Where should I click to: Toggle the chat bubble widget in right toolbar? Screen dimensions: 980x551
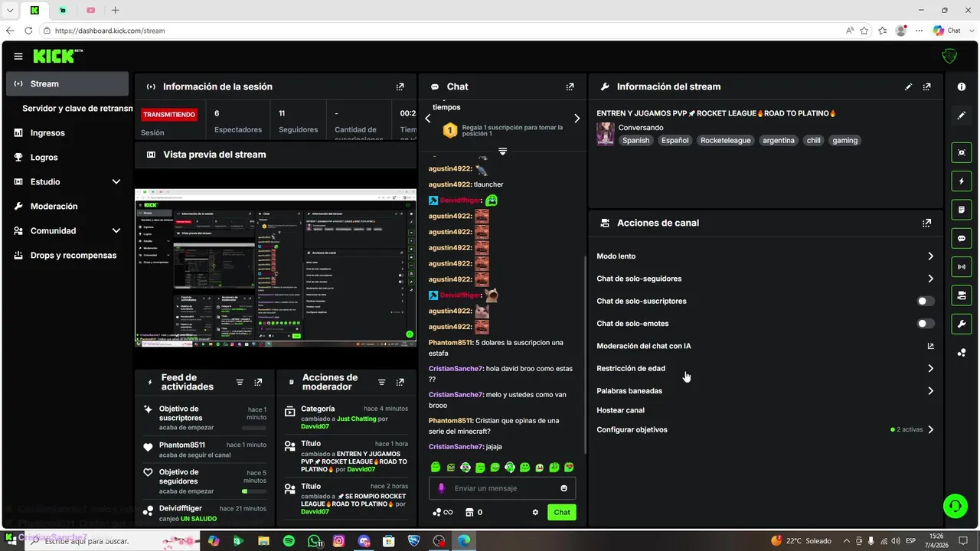962,238
